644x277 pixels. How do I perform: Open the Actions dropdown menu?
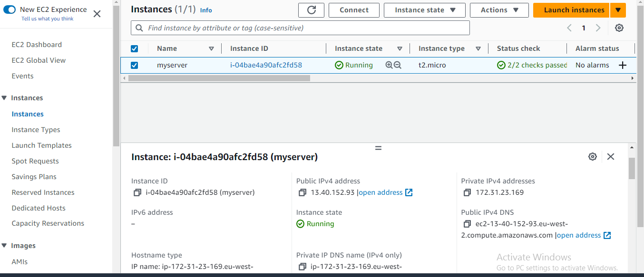click(x=499, y=10)
